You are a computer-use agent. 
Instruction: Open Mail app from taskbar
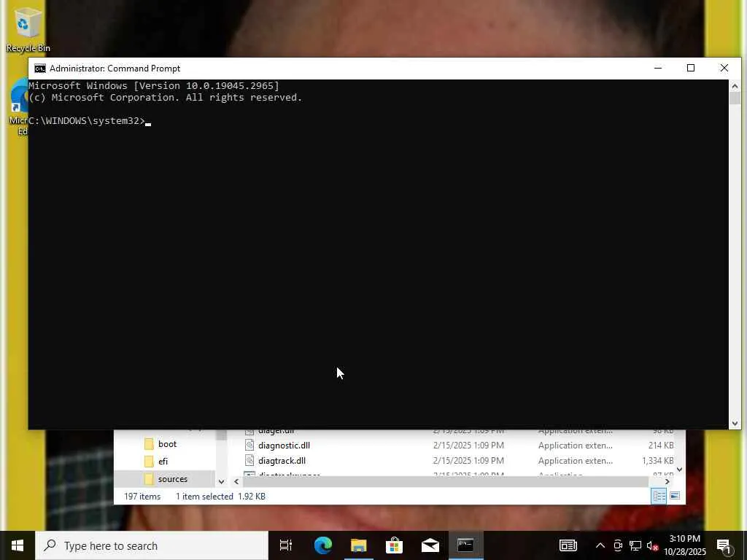point(430,545)
